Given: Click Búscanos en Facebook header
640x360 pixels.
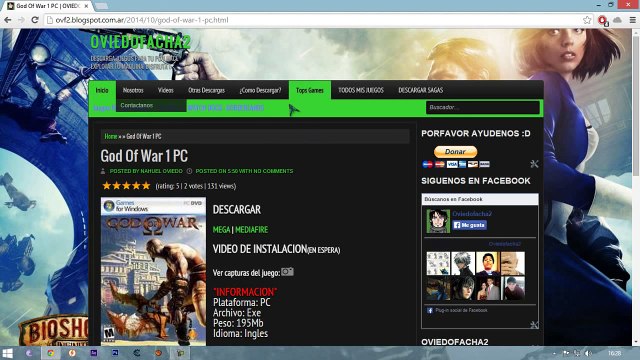Looking at the screenshot, I should click(480, 199).
